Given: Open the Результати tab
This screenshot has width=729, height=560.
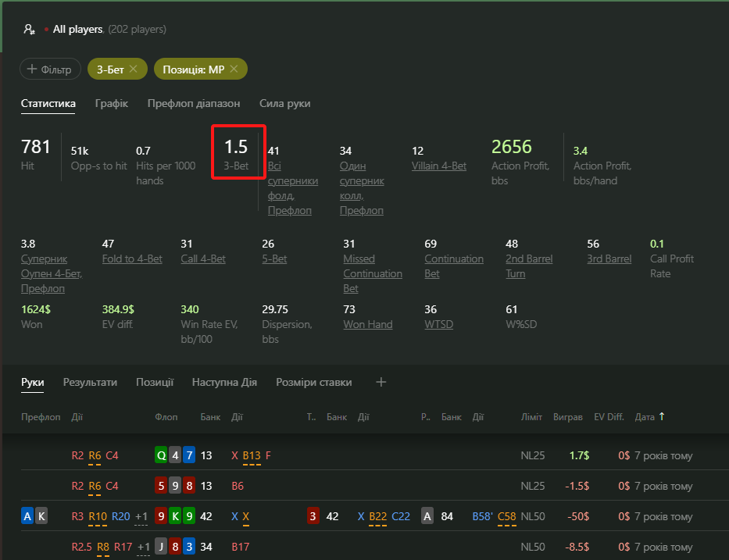Looking at the screenshot, I should coord(90,382).
